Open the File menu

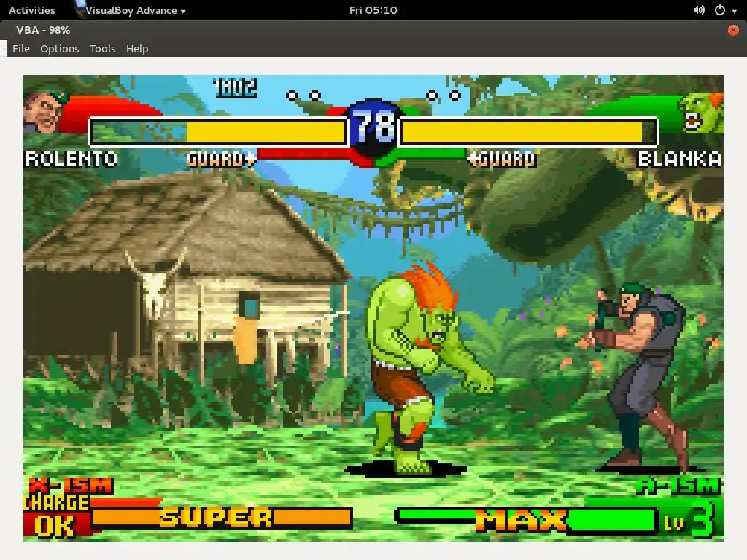click(x=21, y=49)
